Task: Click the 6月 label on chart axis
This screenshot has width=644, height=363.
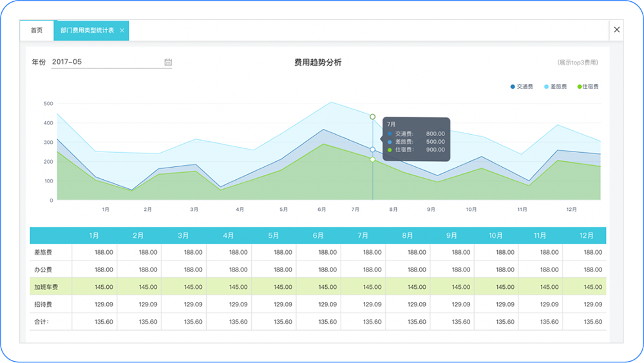Action: [321, 210]
